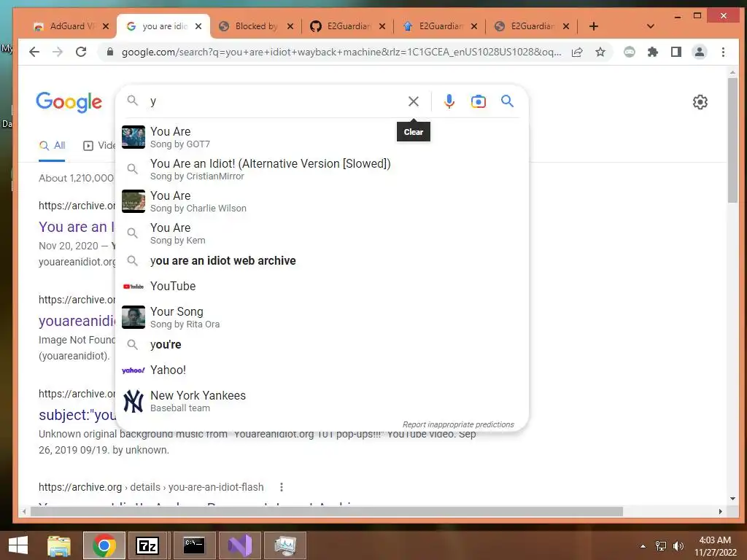Open the 'youareanidi...' search result

tap(76, 321)
